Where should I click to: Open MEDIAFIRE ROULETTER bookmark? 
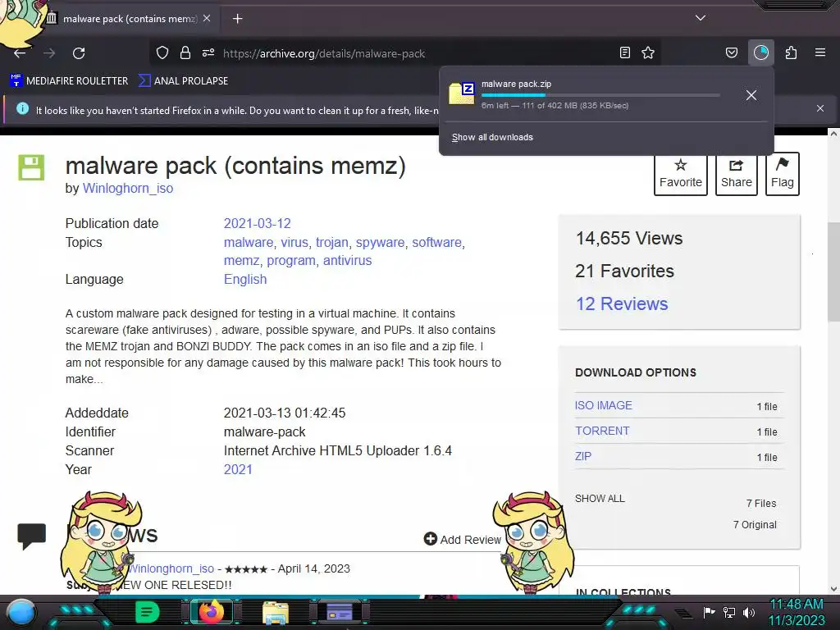[69, 81]
